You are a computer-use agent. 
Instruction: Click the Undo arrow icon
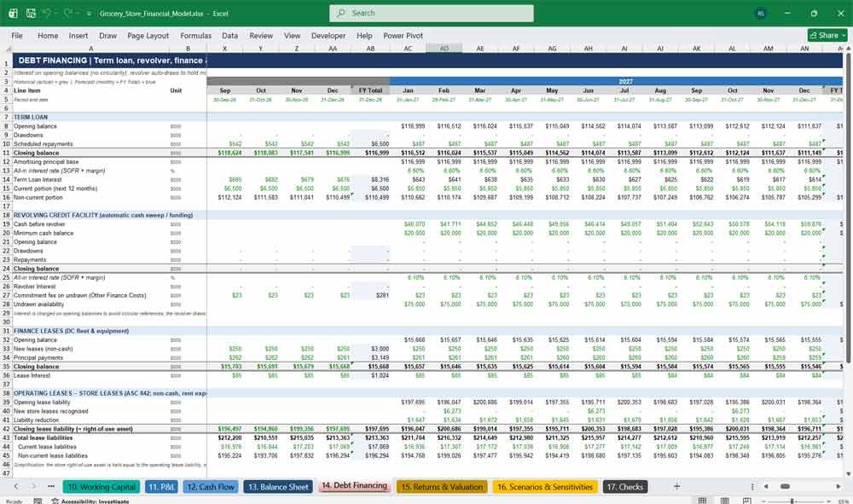(47, 13)
